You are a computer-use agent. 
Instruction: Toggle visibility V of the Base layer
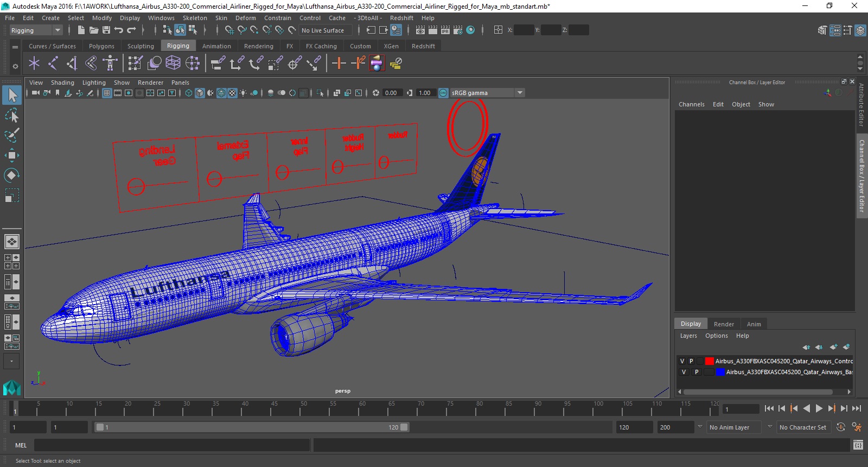(x=684, y=372)
